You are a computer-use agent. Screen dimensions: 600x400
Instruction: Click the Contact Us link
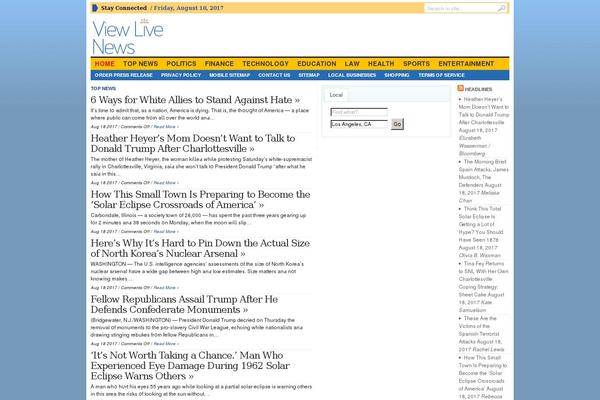click(274, 75)
